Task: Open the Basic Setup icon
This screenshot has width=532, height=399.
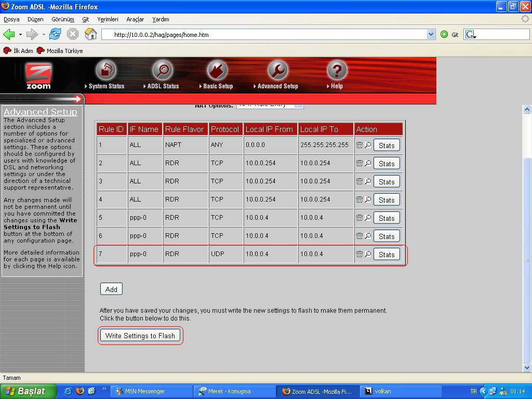Action: click(217, 70)
